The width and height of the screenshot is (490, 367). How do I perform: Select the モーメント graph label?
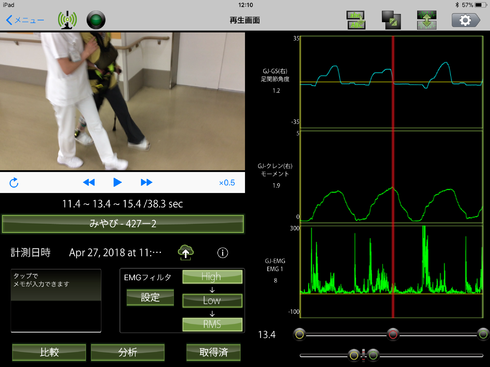pyautogui.click(x=275, y=174)
